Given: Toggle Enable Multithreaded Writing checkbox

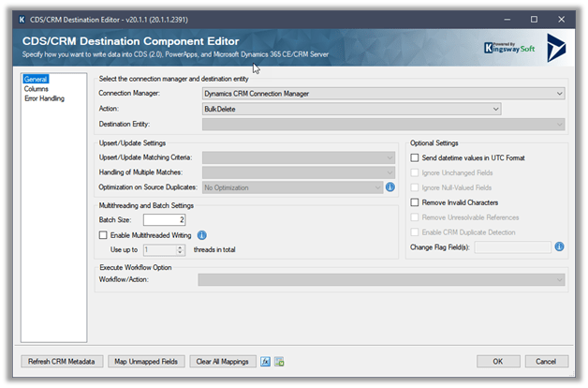Looking at the screenshot, I should 104,234.
